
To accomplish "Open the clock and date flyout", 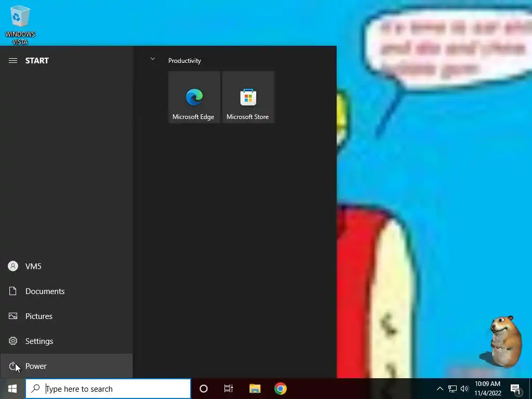I will point(487,389).
